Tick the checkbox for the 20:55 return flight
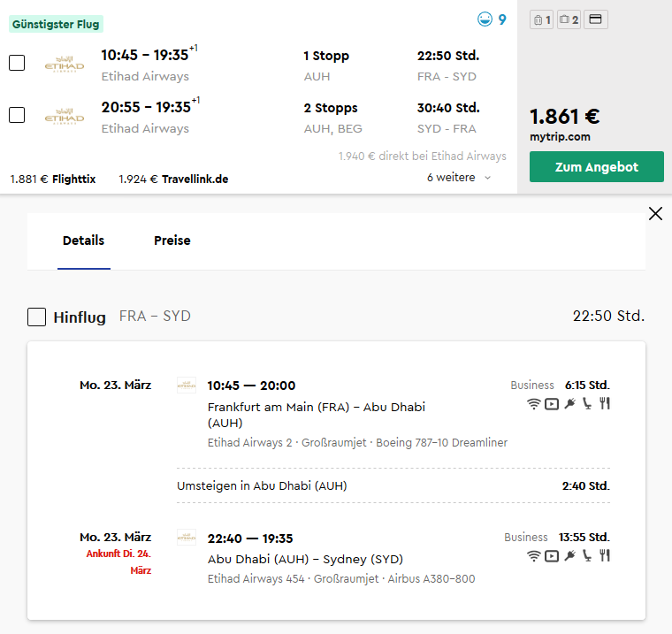Image resolution: width=672 pixels, height=634 pixels. (17, 115)
